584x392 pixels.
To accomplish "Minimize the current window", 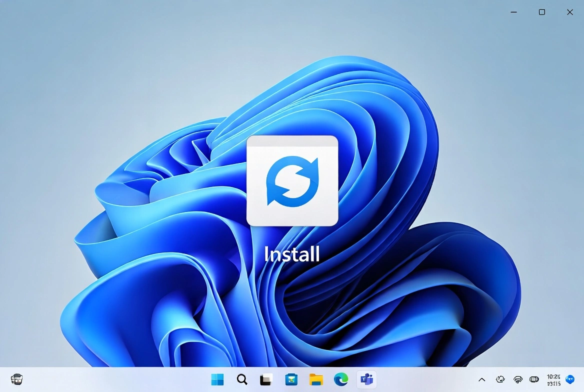I will [513, 12].
